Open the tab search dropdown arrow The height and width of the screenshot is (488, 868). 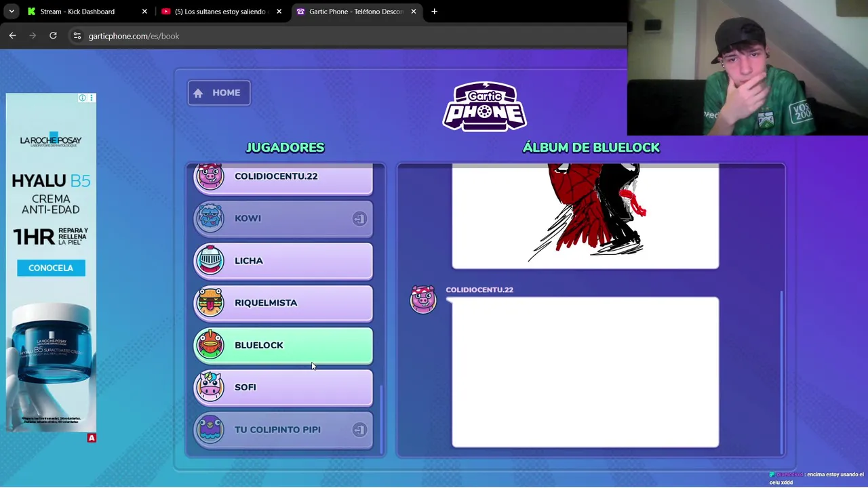pyautogui.click(x=12, y=12)
